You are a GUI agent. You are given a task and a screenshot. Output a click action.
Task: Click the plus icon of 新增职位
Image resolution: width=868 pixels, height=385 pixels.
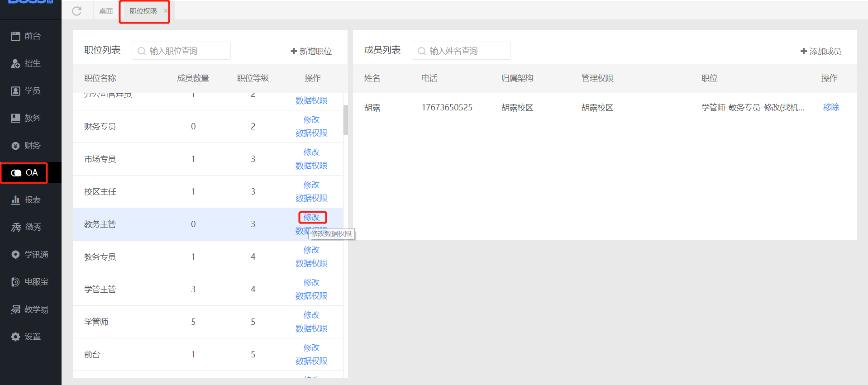point(294,51)
